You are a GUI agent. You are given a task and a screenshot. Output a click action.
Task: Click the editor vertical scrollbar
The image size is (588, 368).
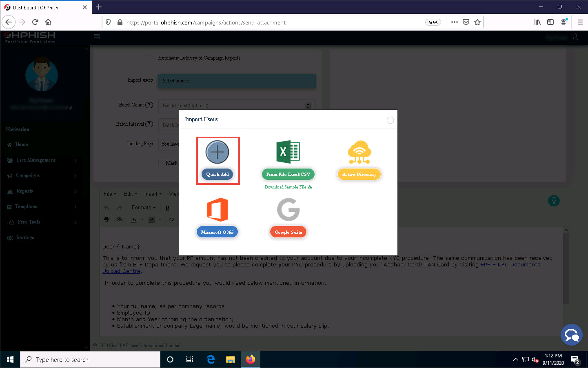point(566,269)
